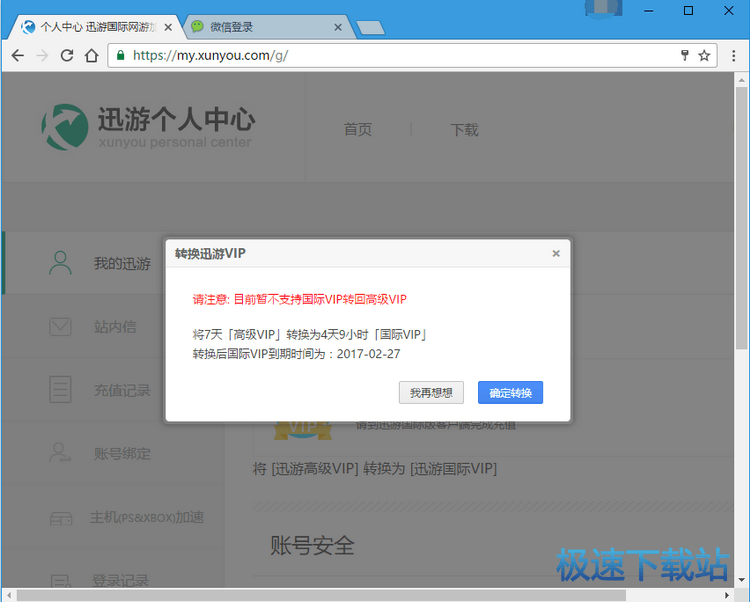
Task: Click the 账号绑定 user link icon
Action: 60,453
